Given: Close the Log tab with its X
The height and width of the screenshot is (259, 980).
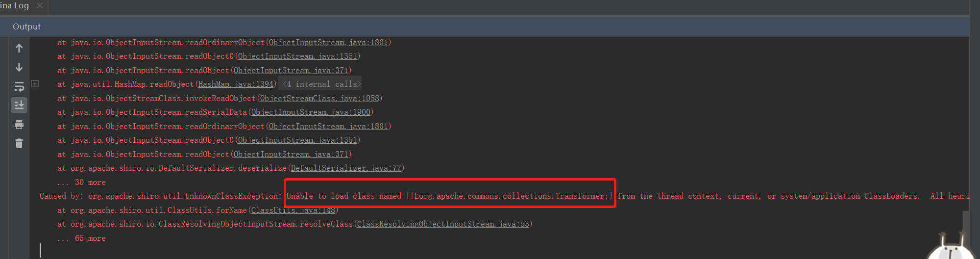Looking at the screenshot, I should pyautogui.click(x=40, y=5).
